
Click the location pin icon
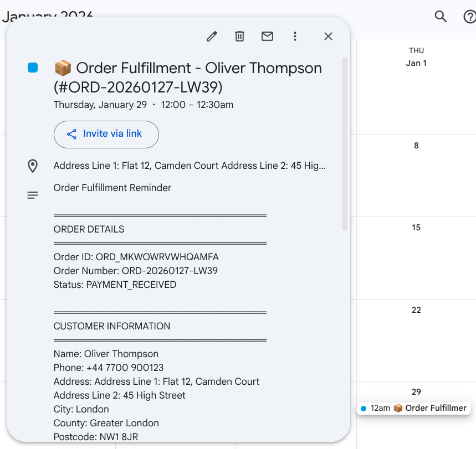point(33,166)
